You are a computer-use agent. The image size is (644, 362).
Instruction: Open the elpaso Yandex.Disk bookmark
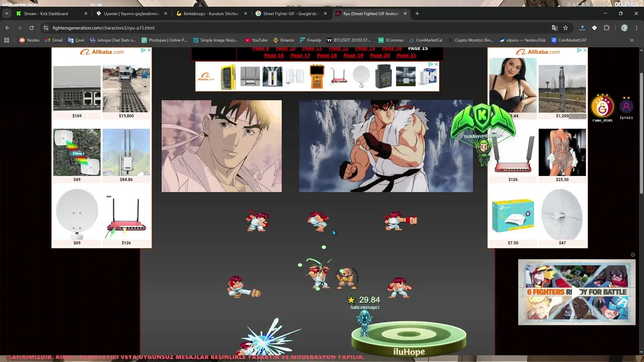[522, 40]
